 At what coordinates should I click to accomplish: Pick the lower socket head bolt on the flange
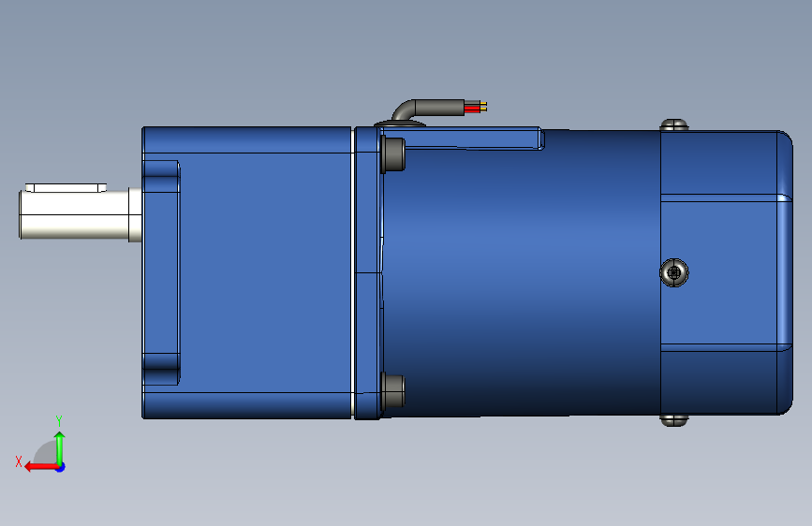tap(393, 391)
